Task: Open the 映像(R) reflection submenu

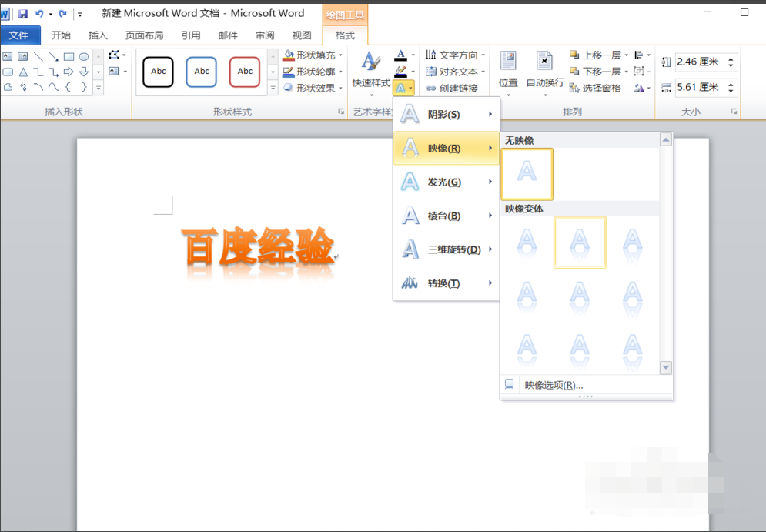Action: pos(446,148)
